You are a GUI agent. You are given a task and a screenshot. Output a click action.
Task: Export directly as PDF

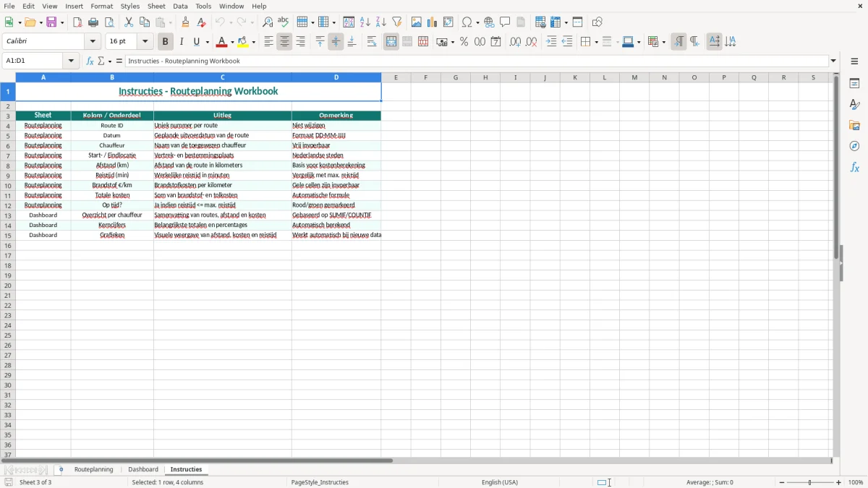pyautogui.click(x=77, y=22)
